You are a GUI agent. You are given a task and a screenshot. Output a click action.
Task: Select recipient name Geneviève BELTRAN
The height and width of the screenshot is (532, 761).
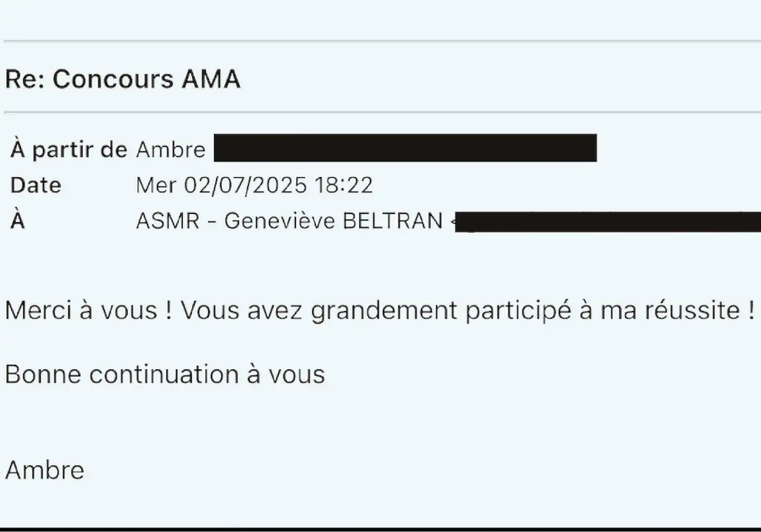coord(333,221)
